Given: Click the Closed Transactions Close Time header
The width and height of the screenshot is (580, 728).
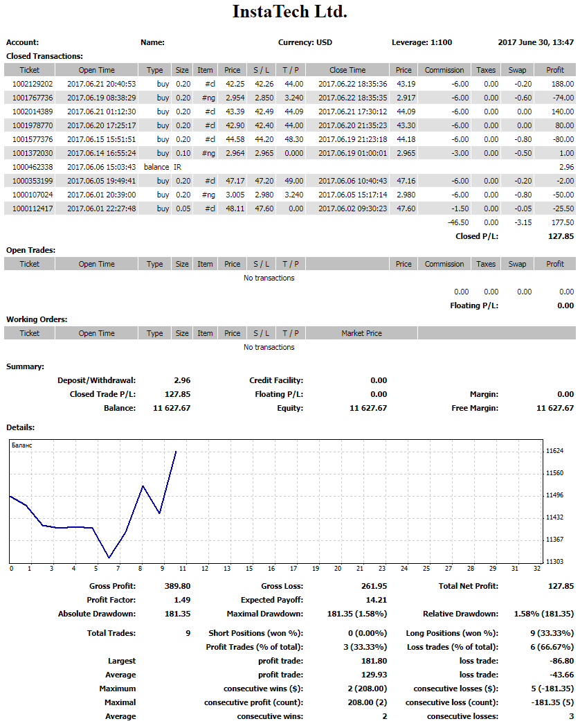Looking at the screenshot, I should (x=347, y=70).
